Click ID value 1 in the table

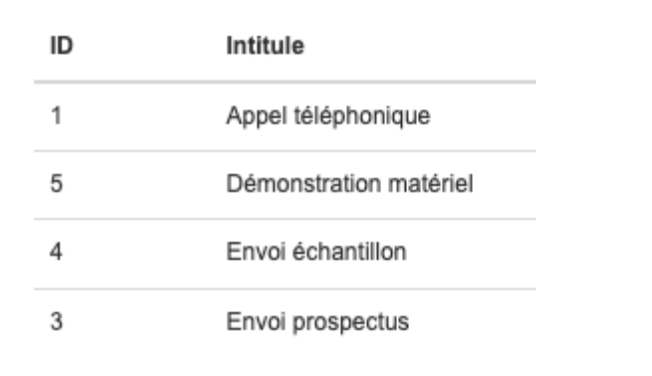[x=56, y=116]
